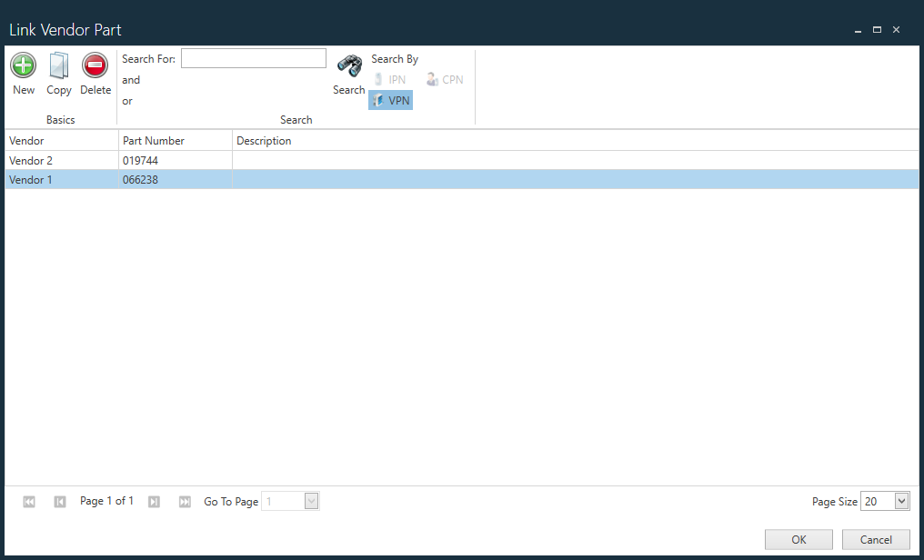
Task: Enable the IPN search option
Action: coord(389,79)
